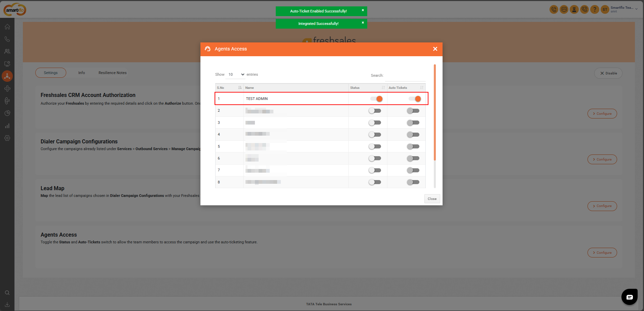
Task: Enable Status switch in row 2
Action: [375, 111]
